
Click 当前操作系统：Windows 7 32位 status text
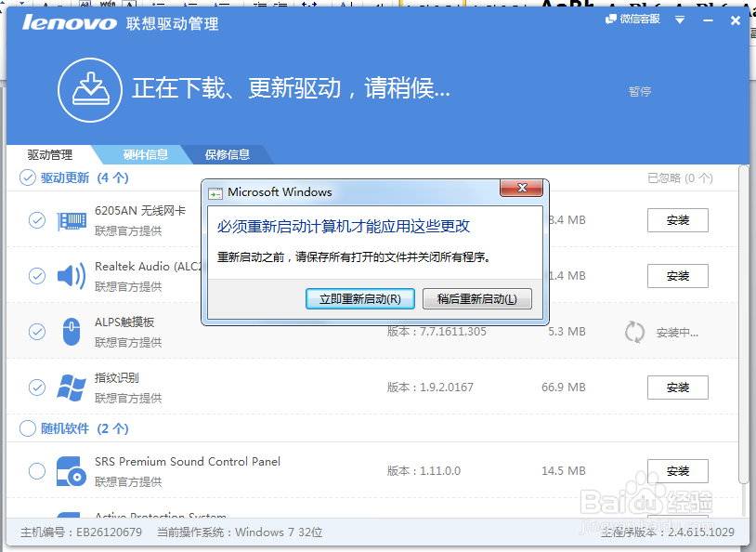click(240, 532)
